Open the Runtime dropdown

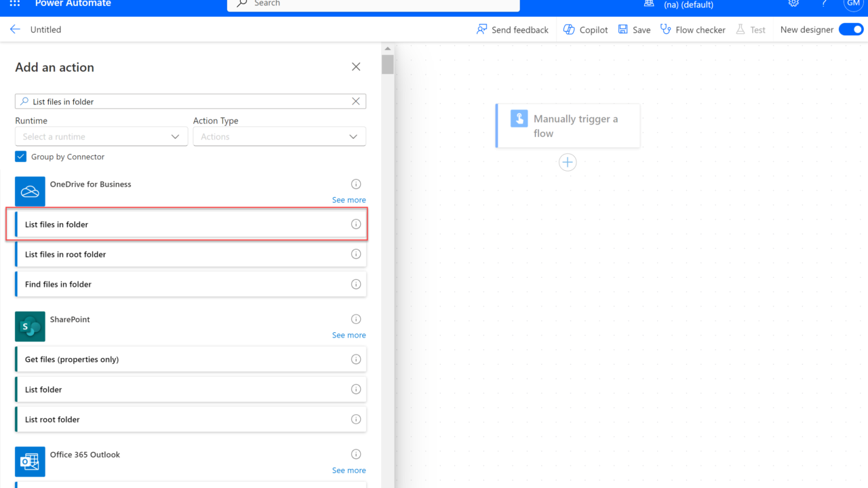click(x=102, y=137)
